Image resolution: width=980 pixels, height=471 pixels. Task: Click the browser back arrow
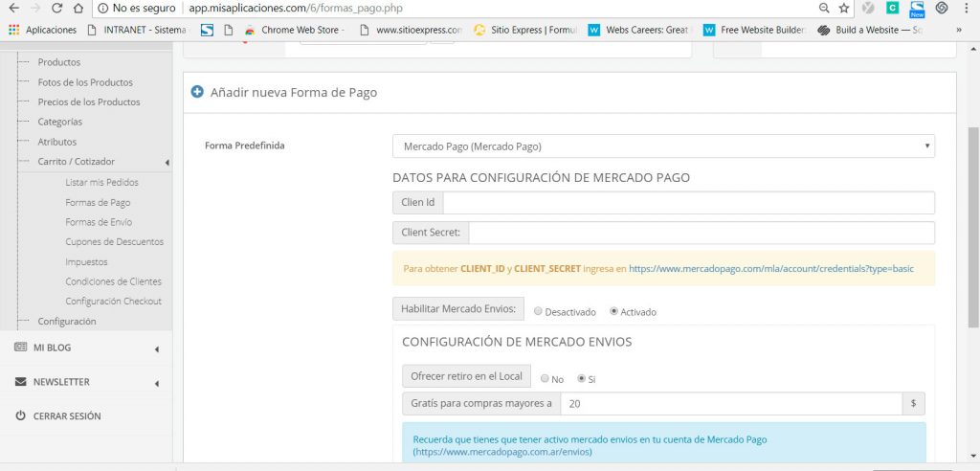(13, 8)
